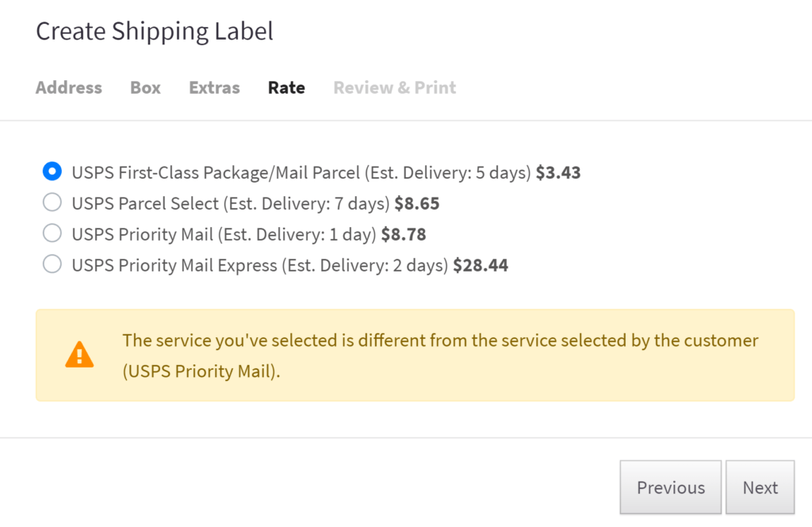Go to the Extras step tab

pyautogui.click(x=214, y=87)
